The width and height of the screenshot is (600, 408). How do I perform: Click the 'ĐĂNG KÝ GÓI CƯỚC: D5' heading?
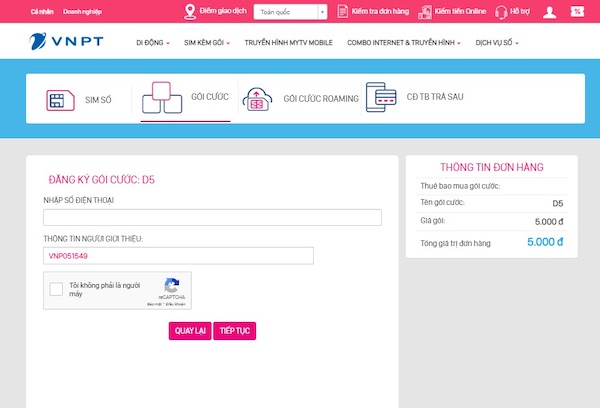coord(101,180)
